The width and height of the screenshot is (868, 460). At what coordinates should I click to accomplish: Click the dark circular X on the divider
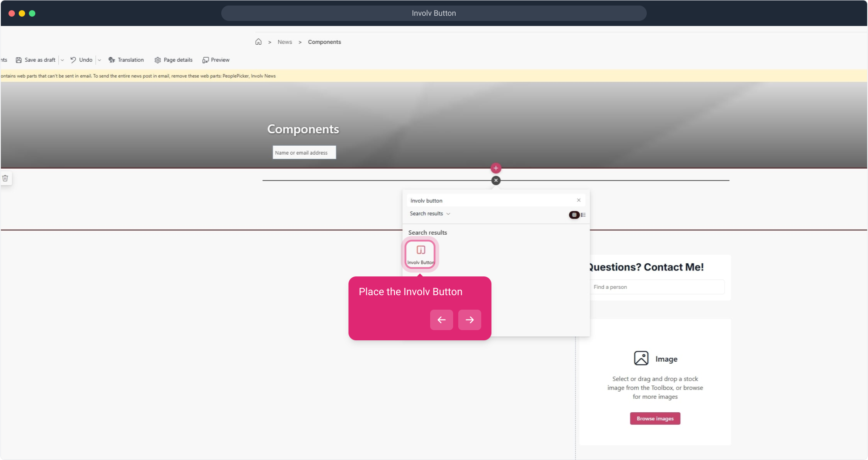496,181
